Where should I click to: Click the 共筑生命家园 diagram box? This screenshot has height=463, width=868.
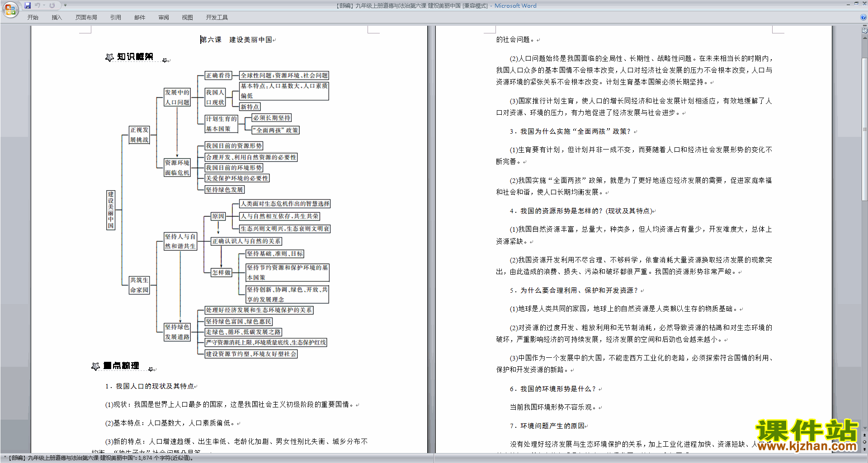coord(139,285)
